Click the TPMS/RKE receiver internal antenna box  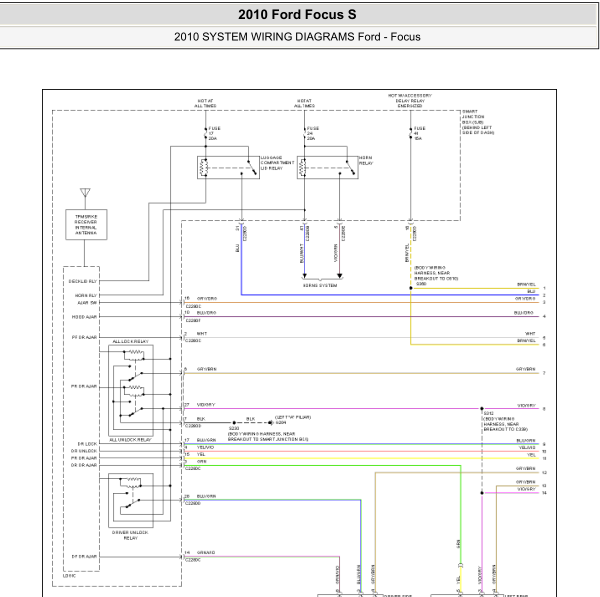[x=86, y=225]
